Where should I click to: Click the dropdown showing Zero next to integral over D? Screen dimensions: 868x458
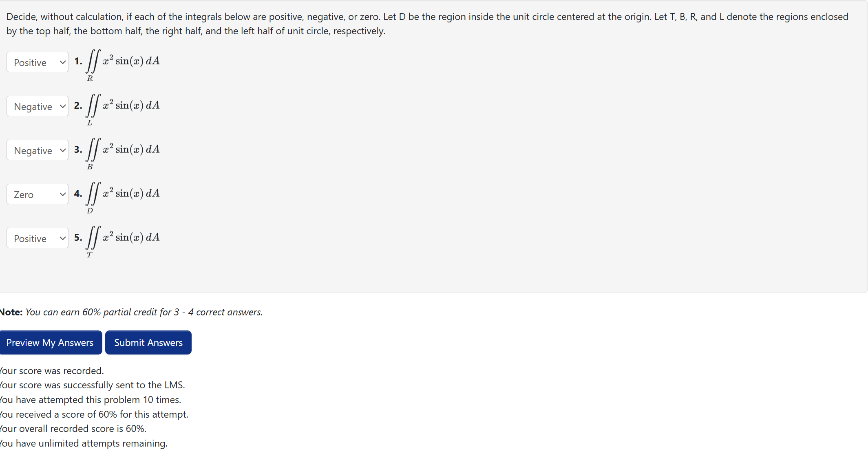click(x=38, y=194)
